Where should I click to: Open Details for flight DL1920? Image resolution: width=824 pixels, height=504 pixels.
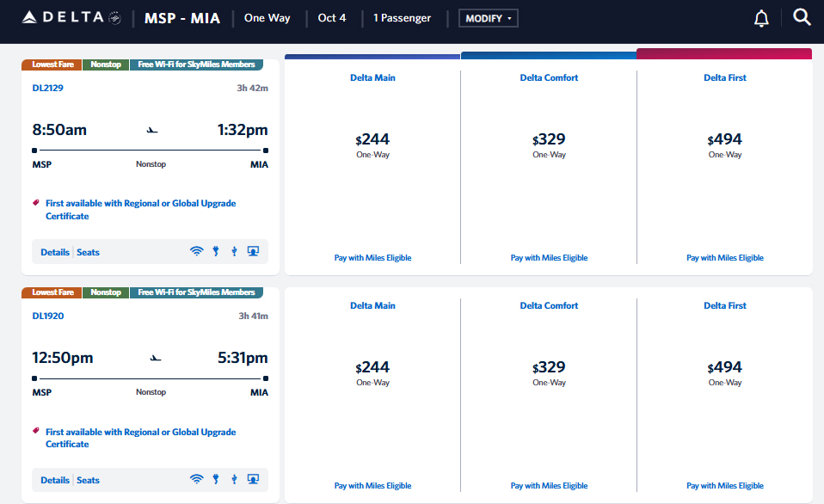click(55, 481)
